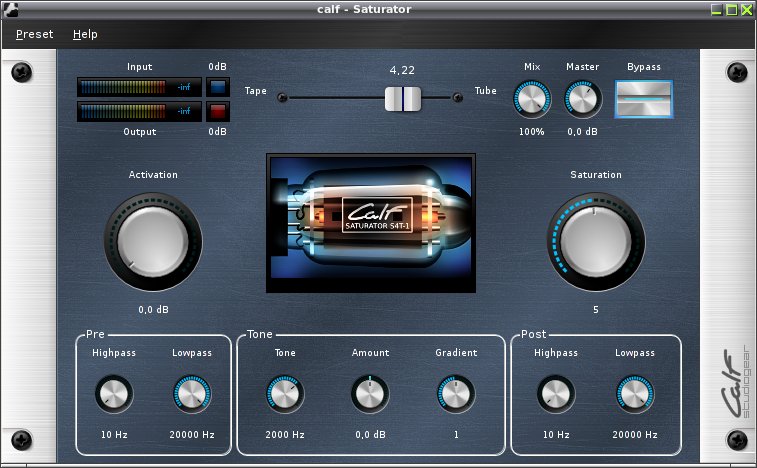Click the Activation 0.0 dB value
This screenshot has width=757, height=468.
tap(154, 310)
